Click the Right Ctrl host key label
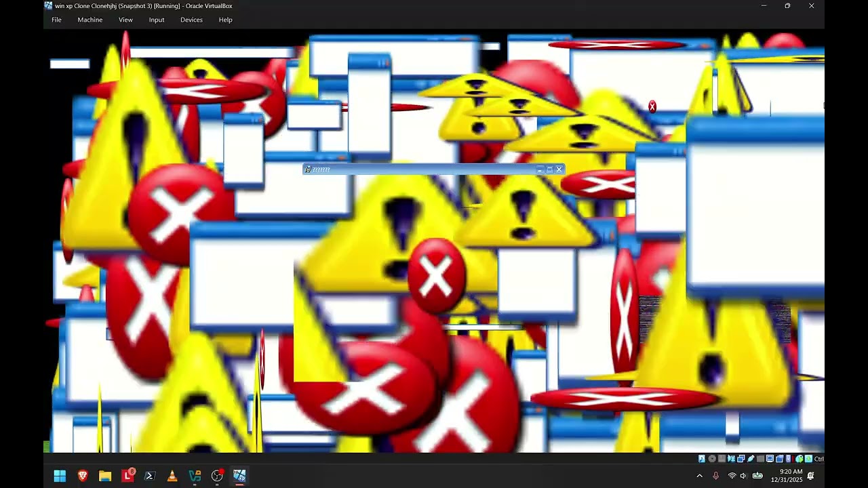The width and height of the screenshot is (868, 488). (x=819, y=459)
